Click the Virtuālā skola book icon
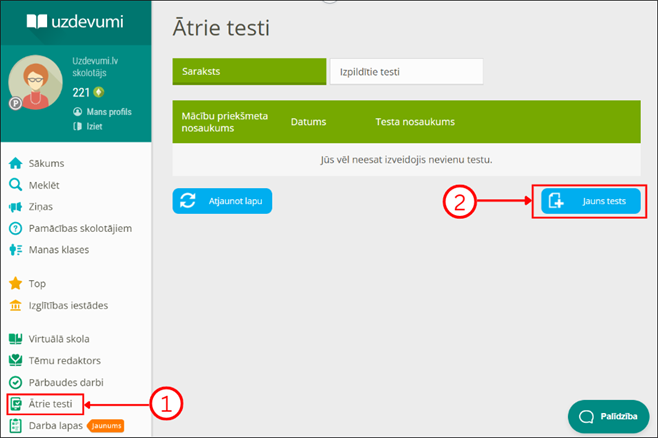Image resolution: width=658 pixels, height=438 pixels. point(16,339)
